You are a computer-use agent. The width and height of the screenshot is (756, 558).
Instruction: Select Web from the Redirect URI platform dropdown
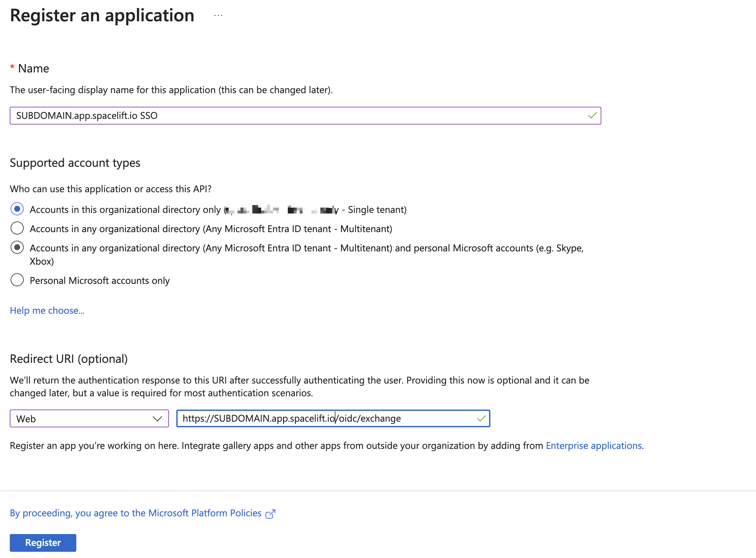tap(88, 418)
